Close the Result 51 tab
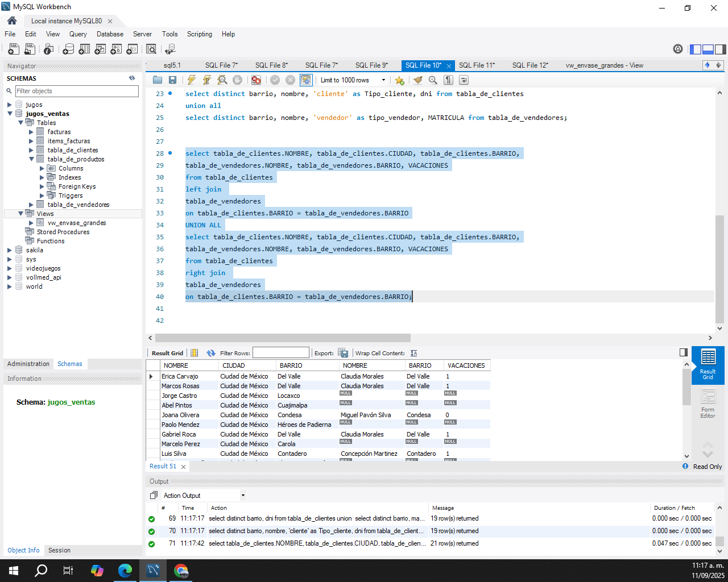Screen dimensions: 728x582 click(183, 467)
